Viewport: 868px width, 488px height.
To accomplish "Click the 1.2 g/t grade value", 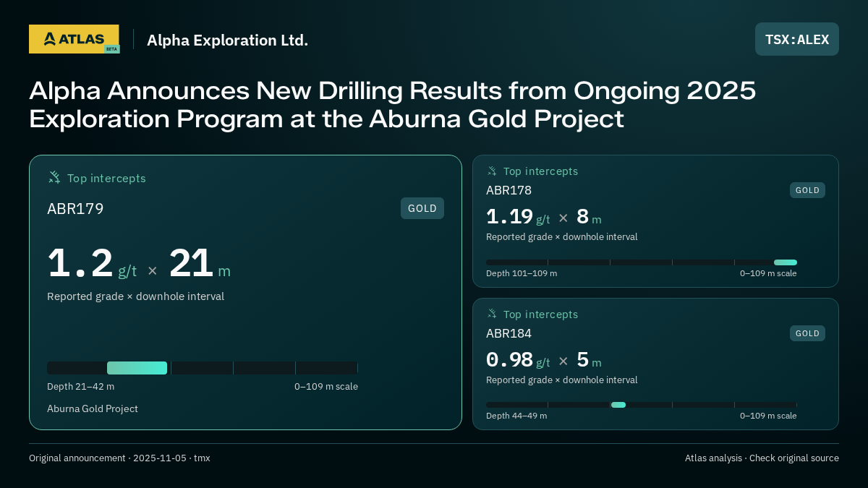I will [92, 263].
